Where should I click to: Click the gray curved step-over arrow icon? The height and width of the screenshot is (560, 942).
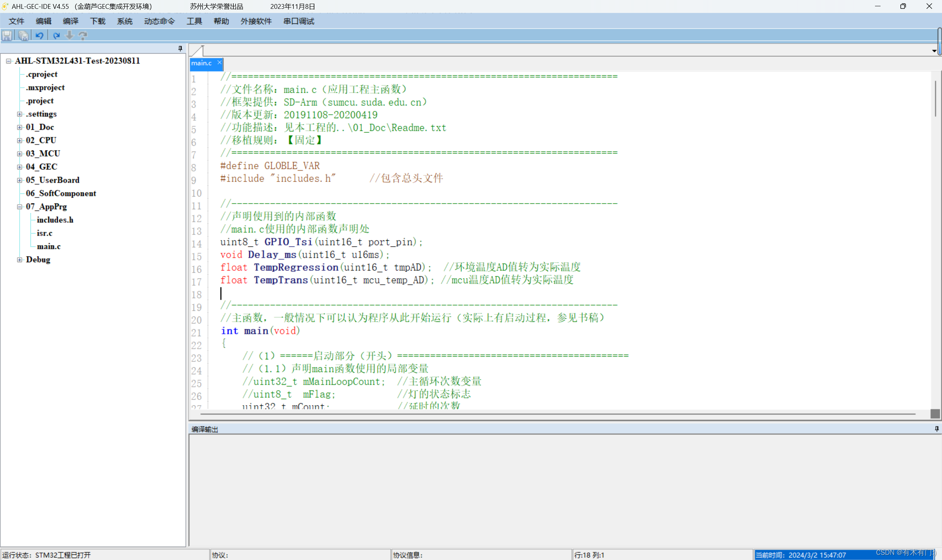point(83,35)
